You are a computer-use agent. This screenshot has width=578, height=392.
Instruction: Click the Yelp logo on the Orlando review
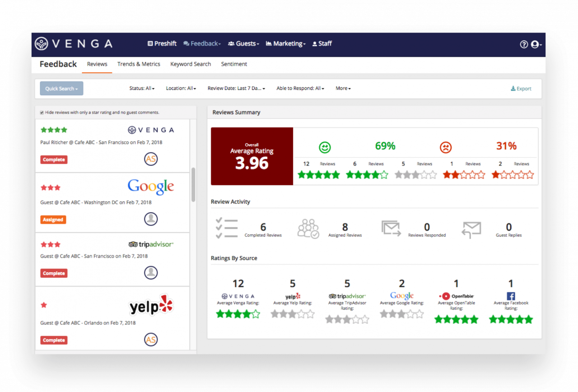click(151, 305)
